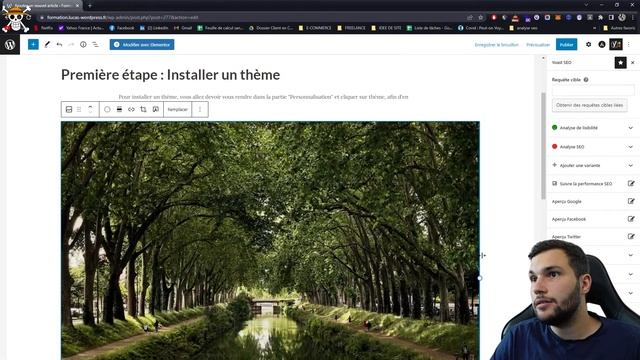
Task: Open Chrome three-dot main menu
Action: (633, 18)
